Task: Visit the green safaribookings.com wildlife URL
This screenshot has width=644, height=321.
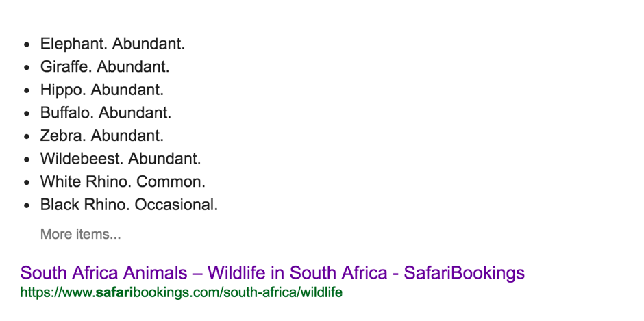Action: 181,293
